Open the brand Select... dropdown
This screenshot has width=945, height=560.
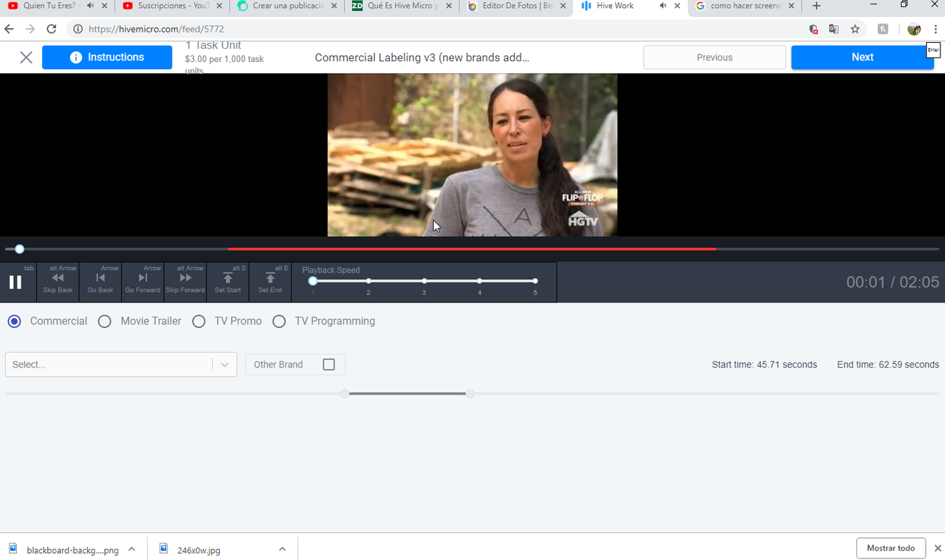121,364
